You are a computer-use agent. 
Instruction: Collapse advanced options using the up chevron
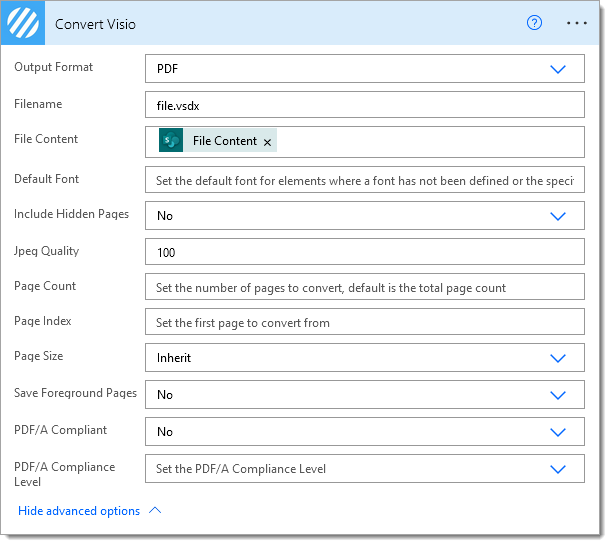coord(155,510)
